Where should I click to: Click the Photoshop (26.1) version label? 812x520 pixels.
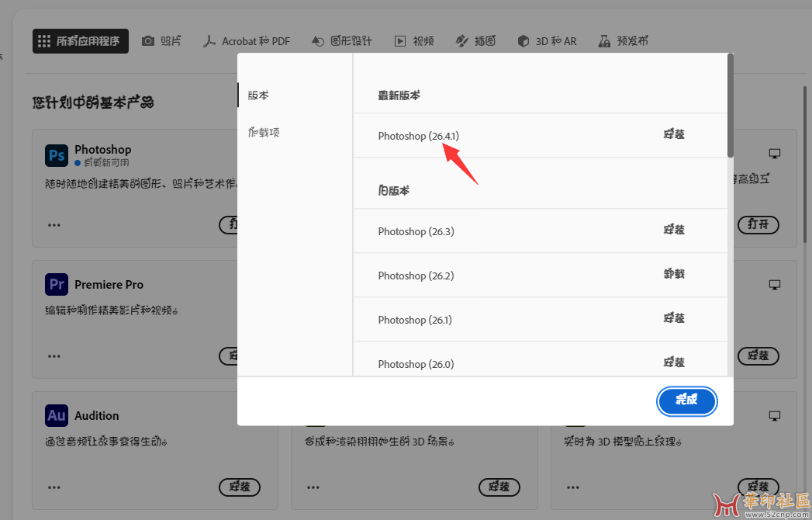[x=415, y=320]
